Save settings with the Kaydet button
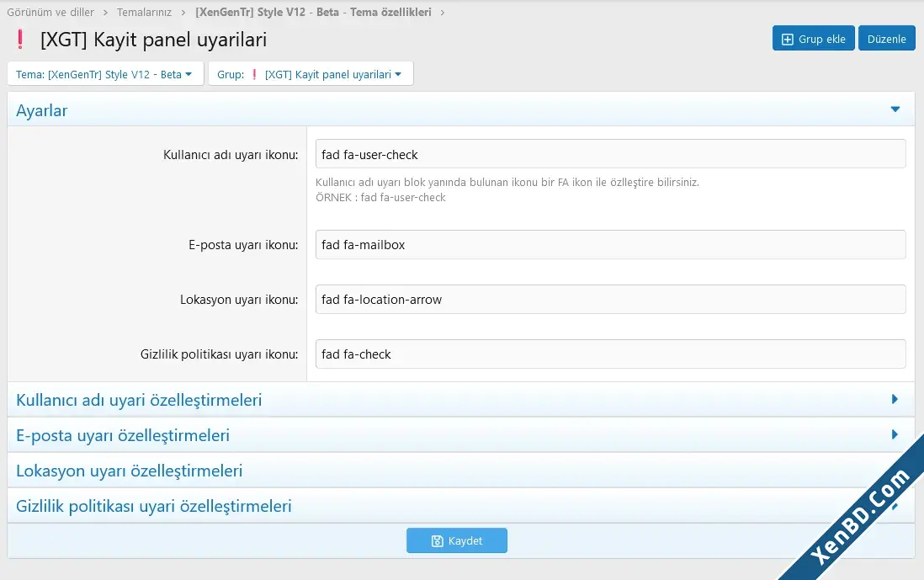This screenshot has width=924, height=580. click(x=457, y=540)
